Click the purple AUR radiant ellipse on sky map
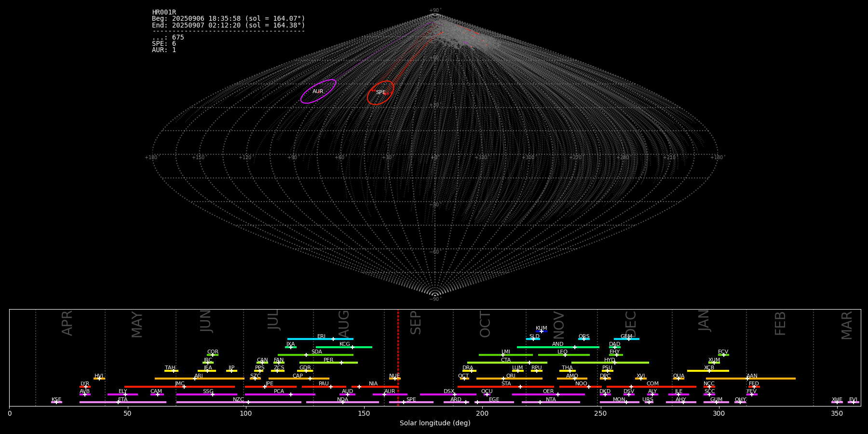Screen dimensions: 868x434 coord(318,92)
